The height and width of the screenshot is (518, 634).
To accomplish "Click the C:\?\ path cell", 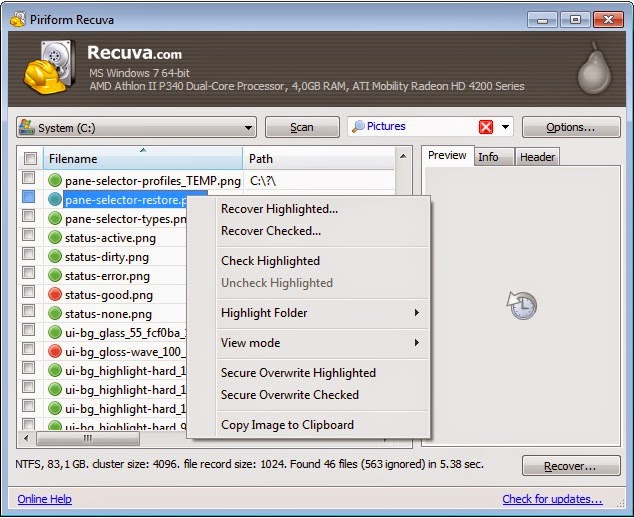I will tap(263, 180).
